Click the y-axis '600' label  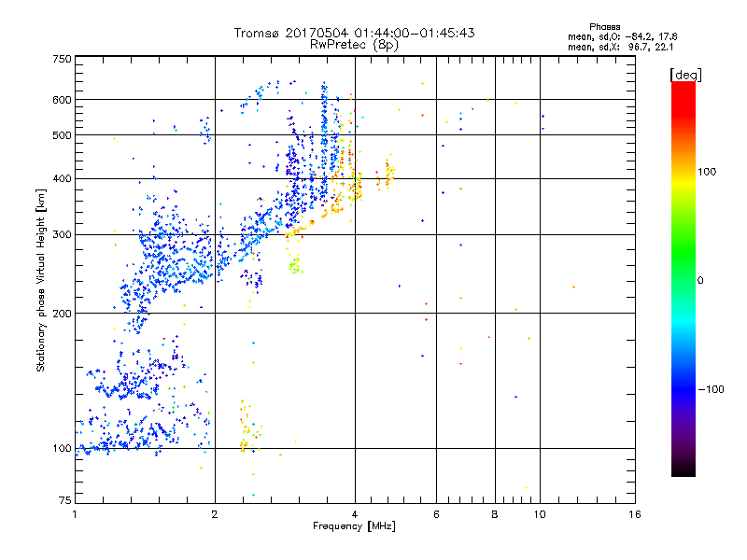click(x=63, y=100)
